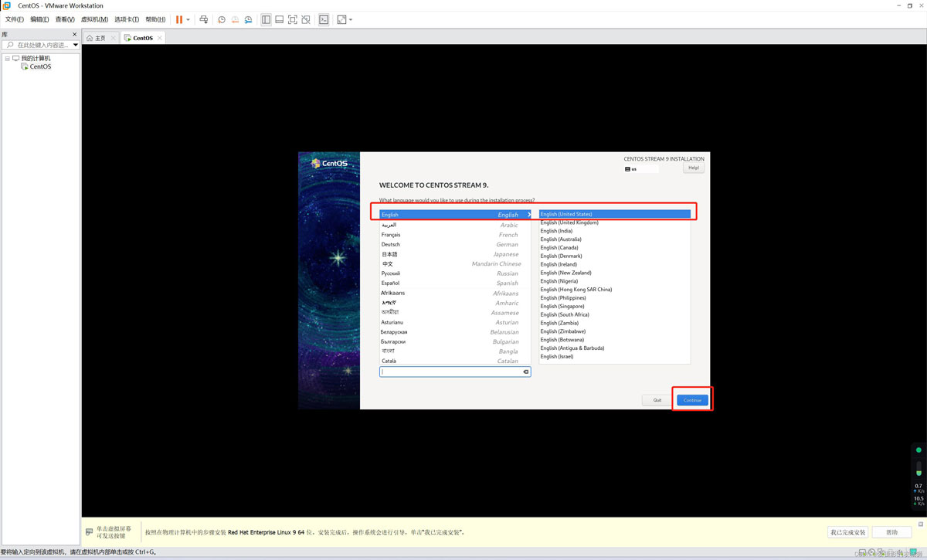Viewport: 927px width, 560px height.
Task: Click the 我已完成安装 button
Action: pyautogui.click(x=847, y=532)
